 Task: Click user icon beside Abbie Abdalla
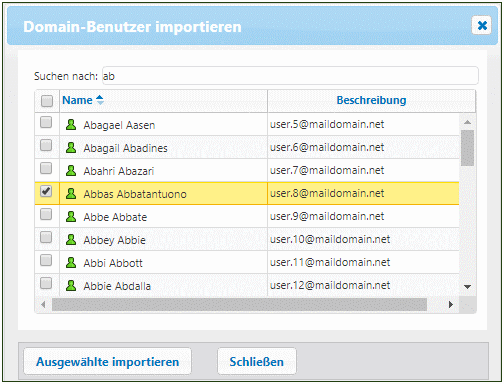[71, 285]
